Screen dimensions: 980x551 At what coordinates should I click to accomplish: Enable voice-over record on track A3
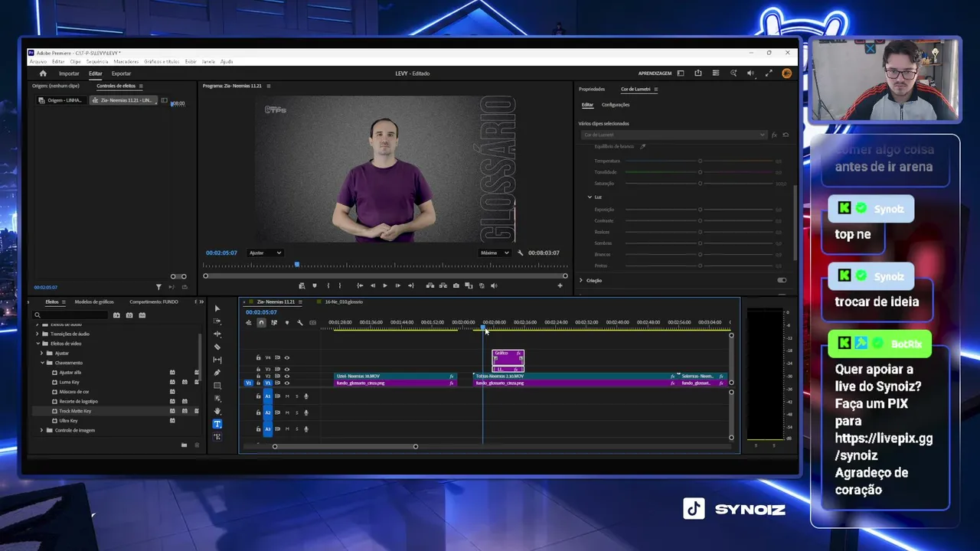coord(306,429)
